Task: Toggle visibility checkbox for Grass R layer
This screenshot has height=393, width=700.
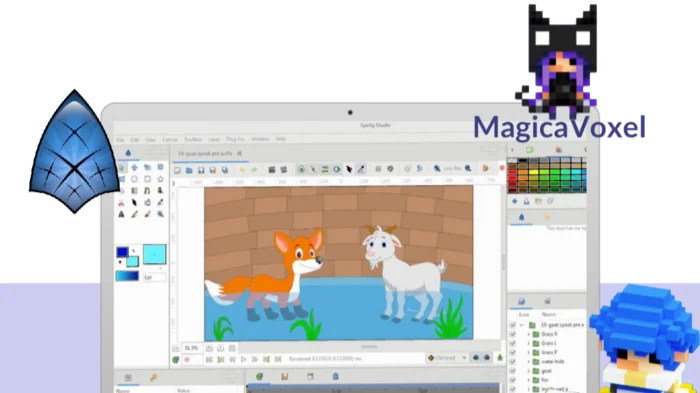Action: coord(512,334)
